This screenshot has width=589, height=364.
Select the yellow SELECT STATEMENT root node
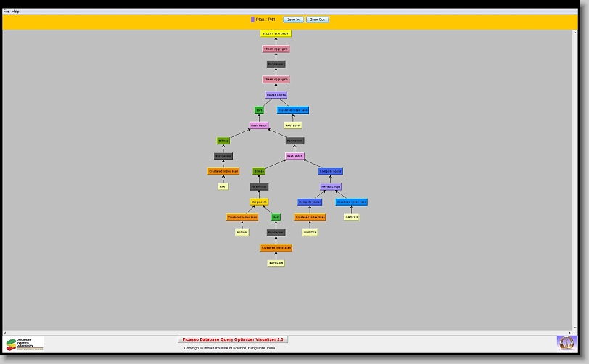tap(276, 33)
